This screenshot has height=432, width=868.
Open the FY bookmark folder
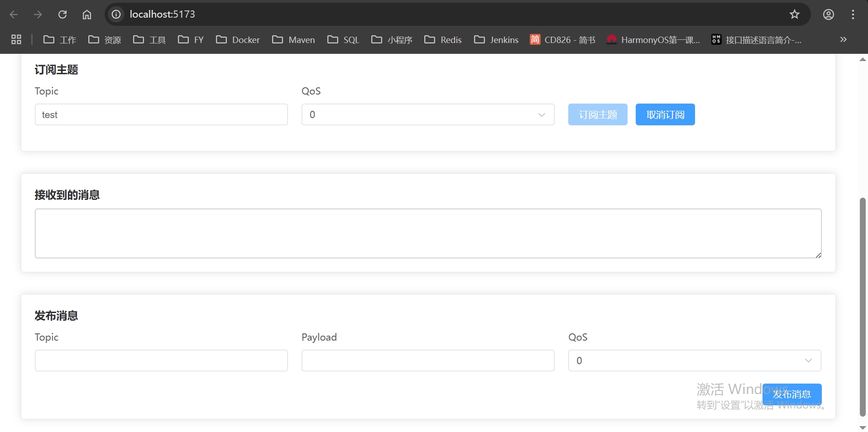(191, 40)
